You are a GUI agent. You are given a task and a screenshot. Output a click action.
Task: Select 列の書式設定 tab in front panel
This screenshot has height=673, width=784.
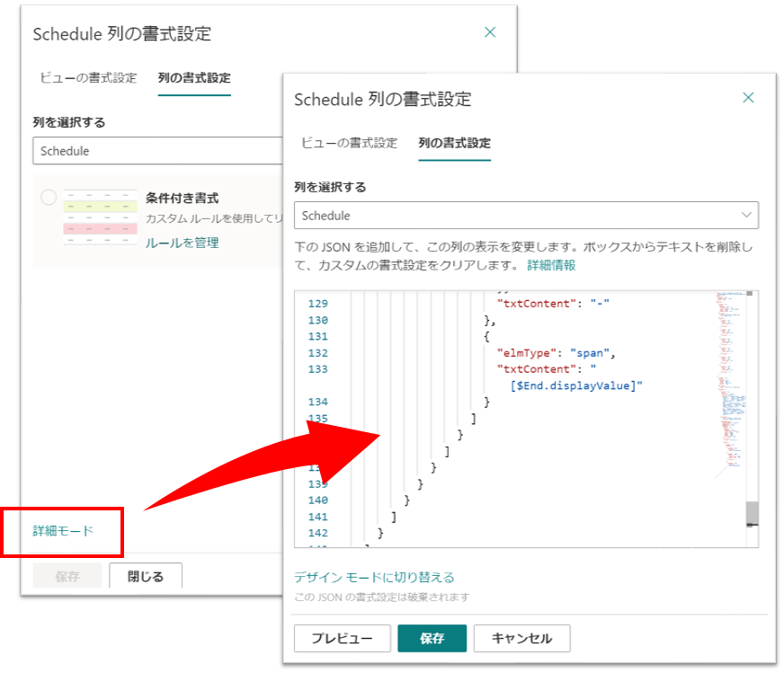coord(455,144)
